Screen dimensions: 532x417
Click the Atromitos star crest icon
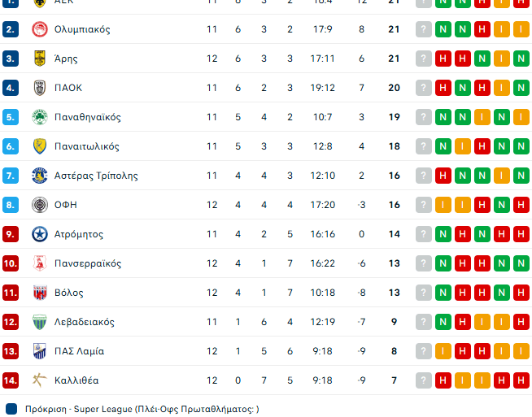click(39, 234)
